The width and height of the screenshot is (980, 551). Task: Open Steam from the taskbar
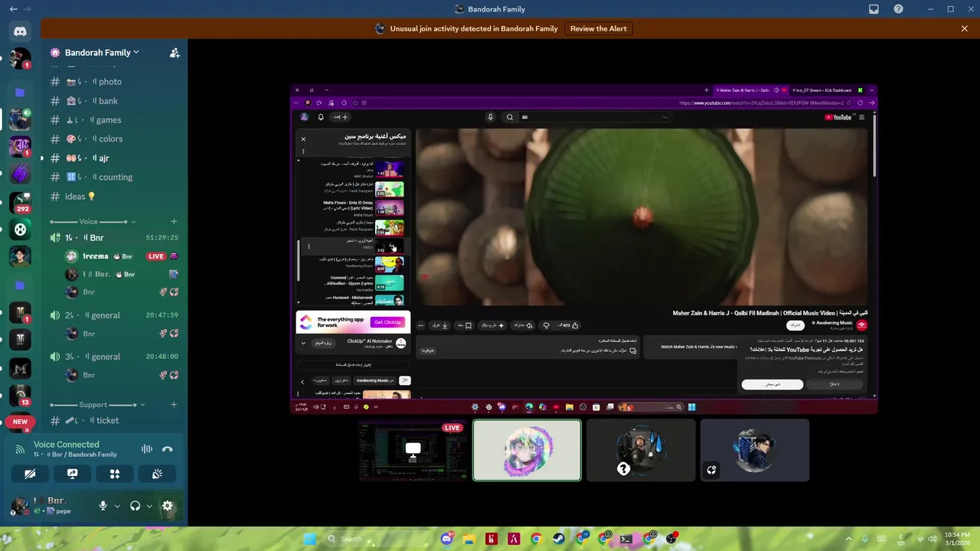coord(558,539)
